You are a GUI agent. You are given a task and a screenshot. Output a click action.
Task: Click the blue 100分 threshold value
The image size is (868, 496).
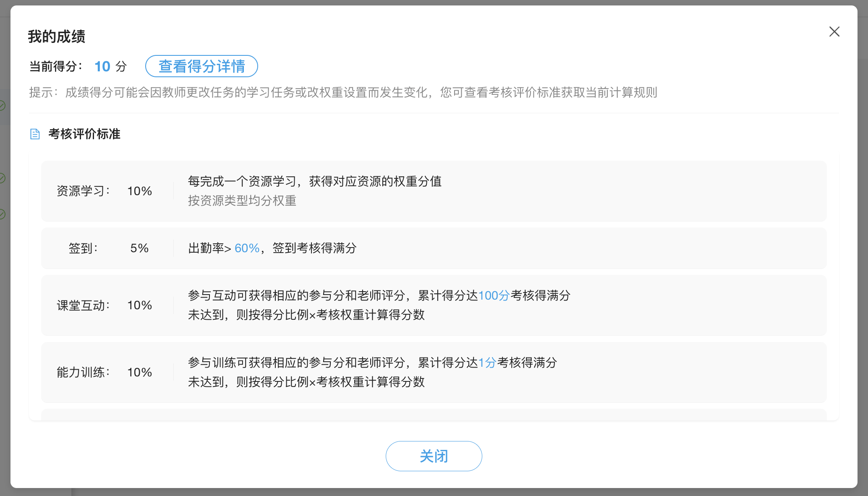pyautogui.click(x=494, y=295)
